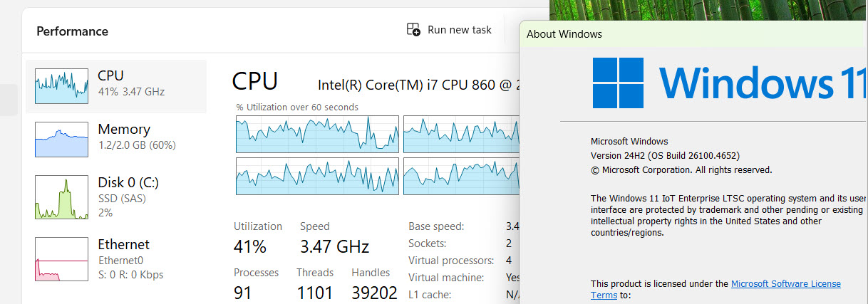Click the handles count 39202
Screen dimensions: 868x304
point(374,293)
